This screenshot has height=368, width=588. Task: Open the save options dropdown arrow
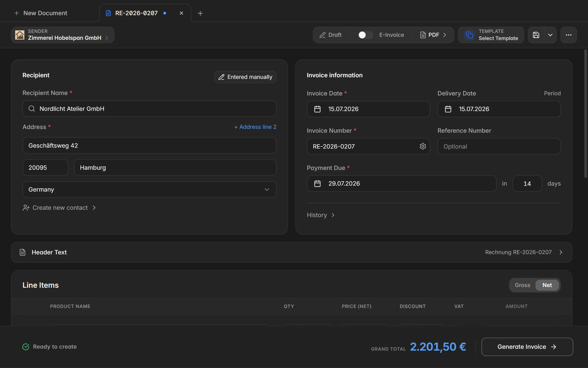[x=550, y=35]
